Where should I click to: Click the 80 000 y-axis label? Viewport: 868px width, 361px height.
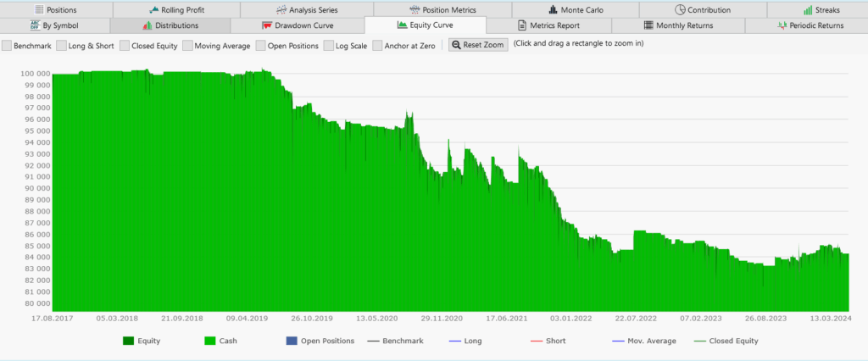[x=37, y=303]
